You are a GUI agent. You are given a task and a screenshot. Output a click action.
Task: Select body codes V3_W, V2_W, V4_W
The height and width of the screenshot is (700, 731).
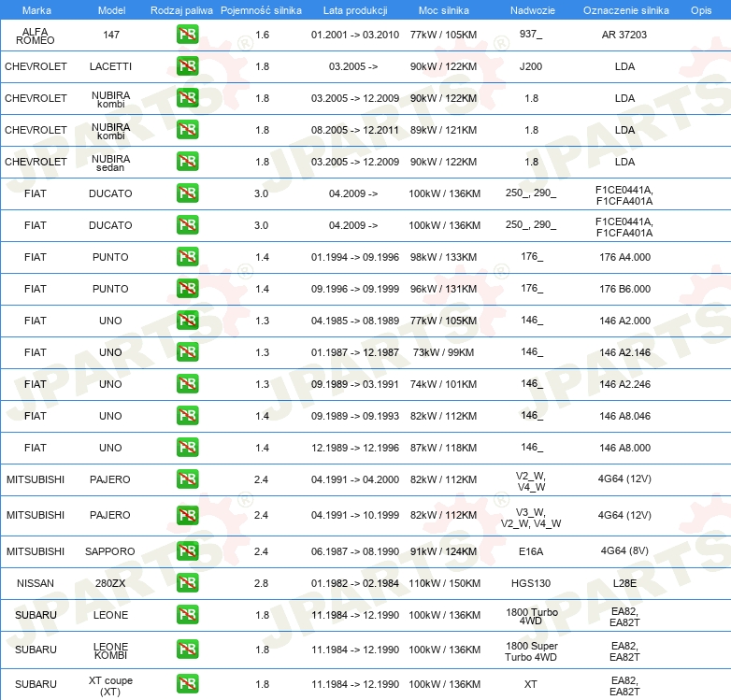531,518
